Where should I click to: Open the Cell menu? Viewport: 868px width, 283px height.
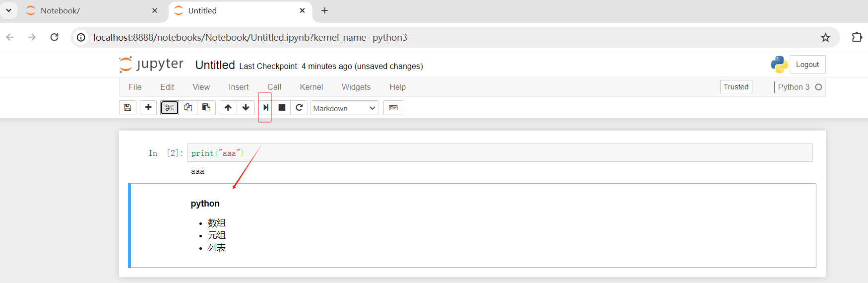274,87
